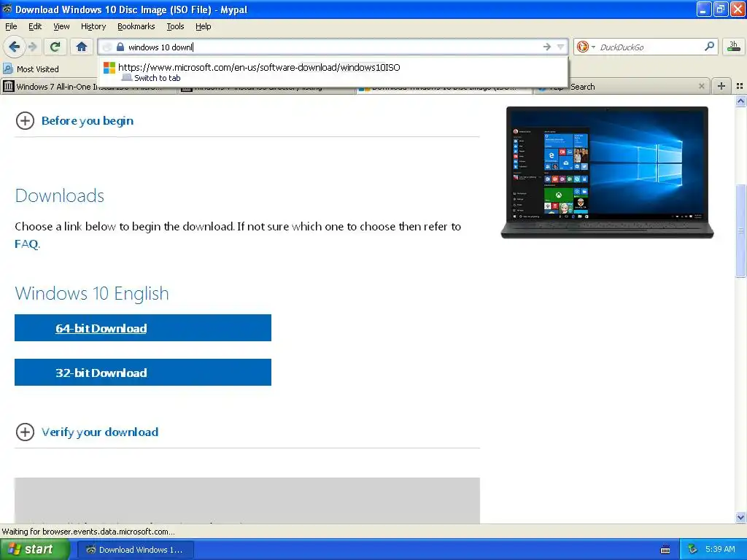Click the 5:39 AM system clock
This screenshot has width=747, height=560.
pyautogui.click(x=720, y=549)
